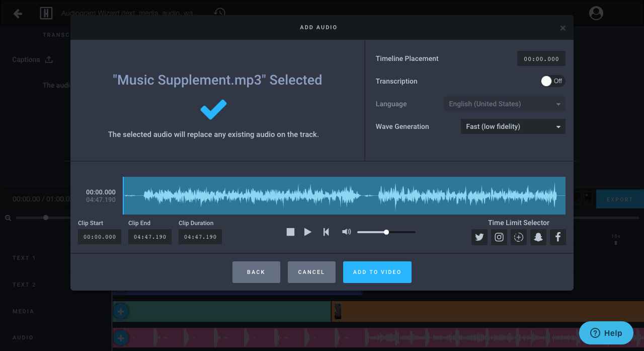Click the back arrow in the top bar
644x351 pixels.
[x=17, y=13]
